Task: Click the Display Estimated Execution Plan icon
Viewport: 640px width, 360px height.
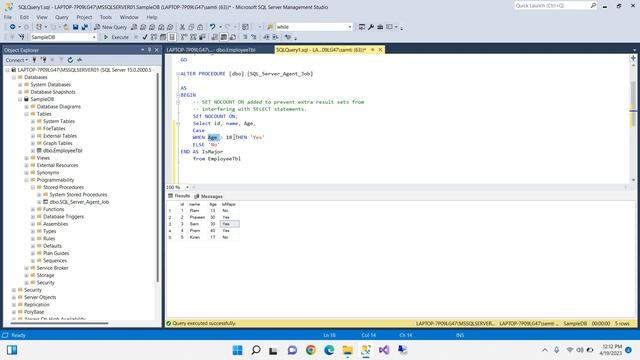Action: 154,37
